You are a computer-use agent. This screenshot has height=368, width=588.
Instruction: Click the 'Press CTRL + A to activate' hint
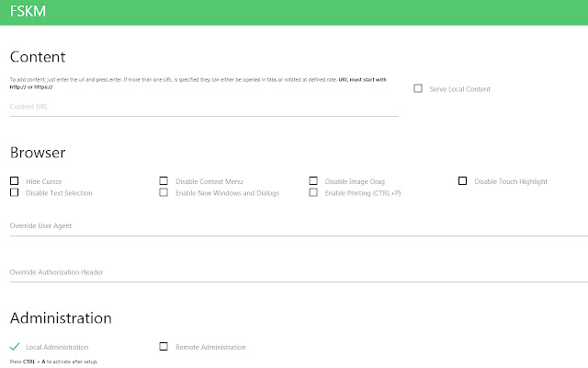(x=53, y=362)
